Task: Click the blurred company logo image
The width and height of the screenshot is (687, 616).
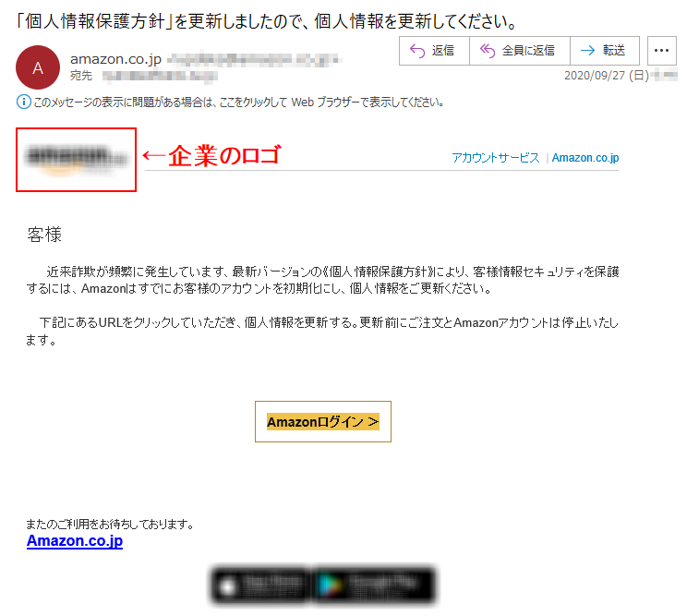Action: (x=76, y=160)
